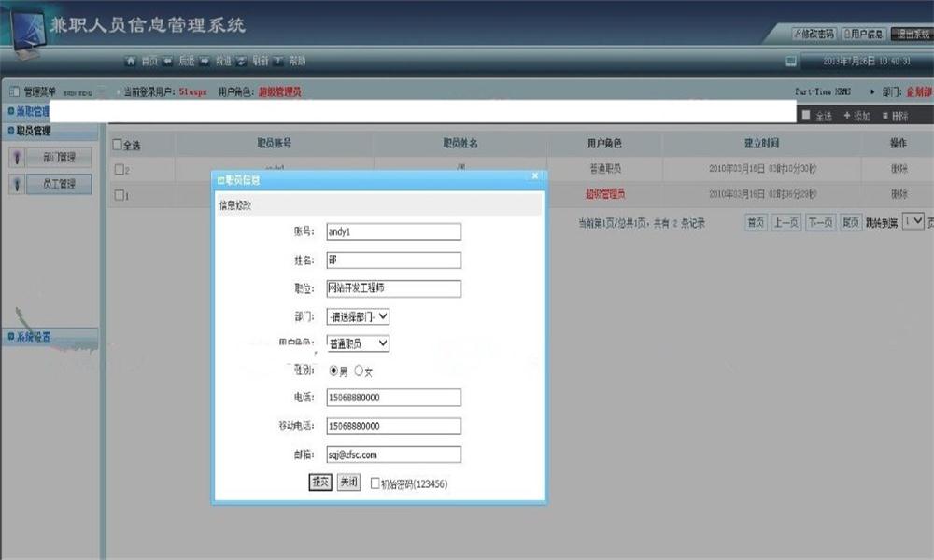Click the Refresh (刷新) icon
This screenshot has height=560, width=934.
tap(242, 62)
